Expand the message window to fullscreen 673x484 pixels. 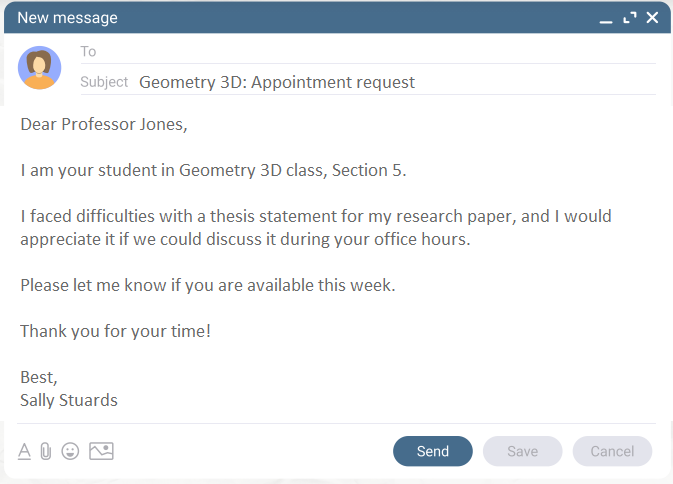pos(630,18)
